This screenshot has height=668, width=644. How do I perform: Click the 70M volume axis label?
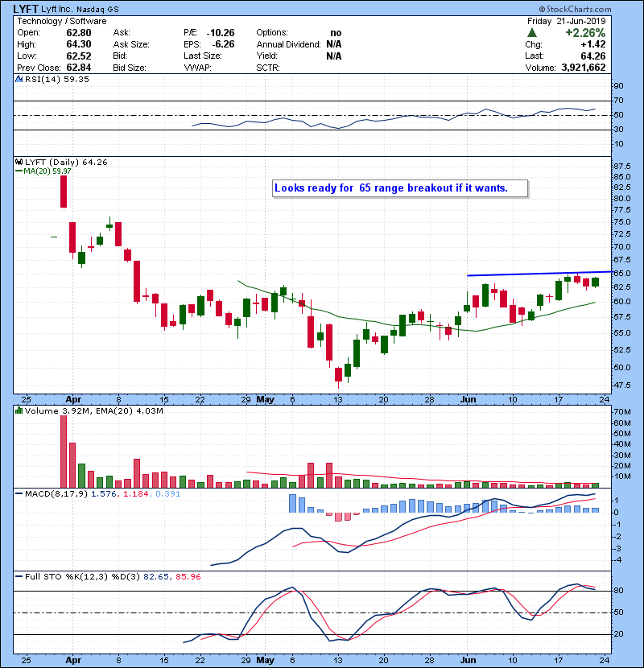[x=622, y=412]
